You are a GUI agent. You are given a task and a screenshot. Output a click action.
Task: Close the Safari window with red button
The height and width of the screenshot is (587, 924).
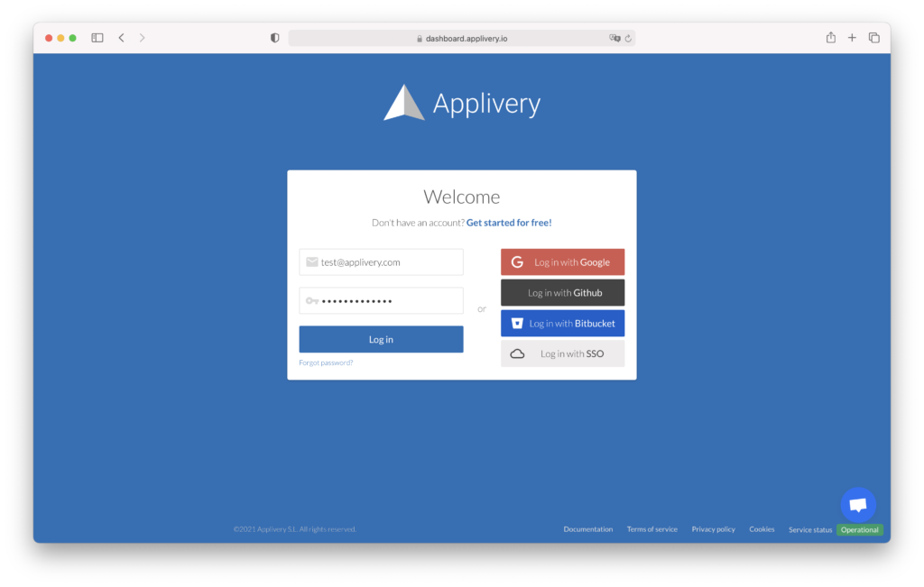coord(49,38)
